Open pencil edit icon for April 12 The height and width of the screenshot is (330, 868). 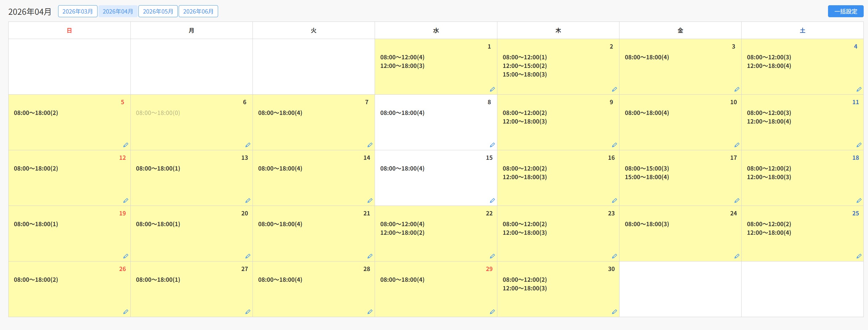click(x=126, y=200)
